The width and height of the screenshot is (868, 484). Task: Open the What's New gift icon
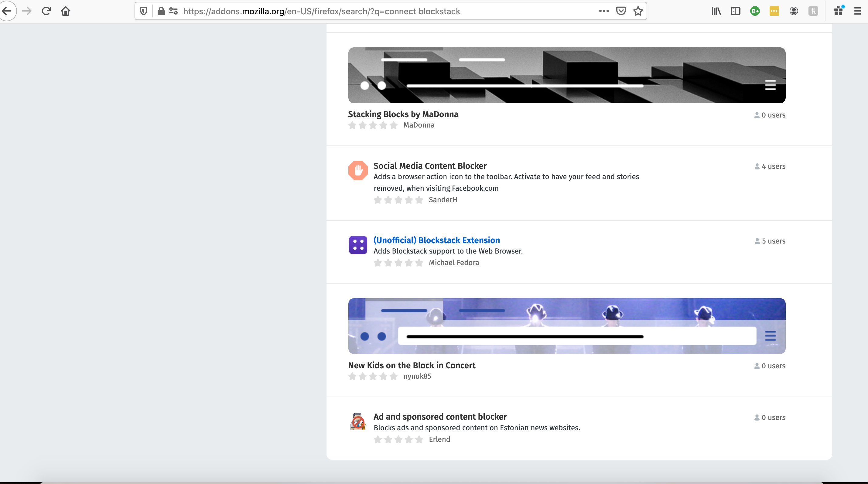click(838, 11)
